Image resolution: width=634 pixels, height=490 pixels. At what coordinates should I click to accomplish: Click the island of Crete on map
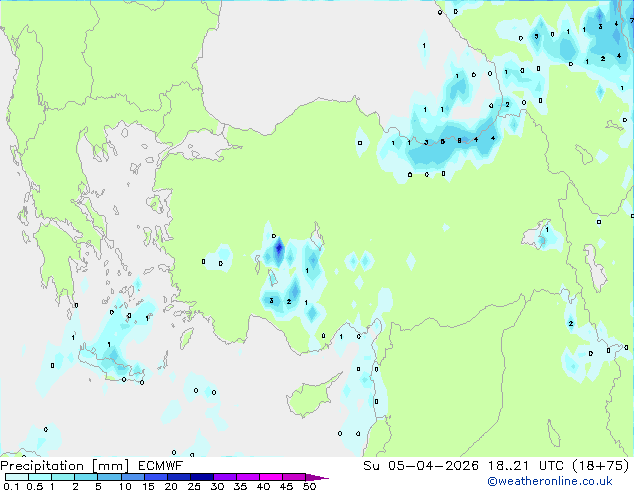[109, 364]
